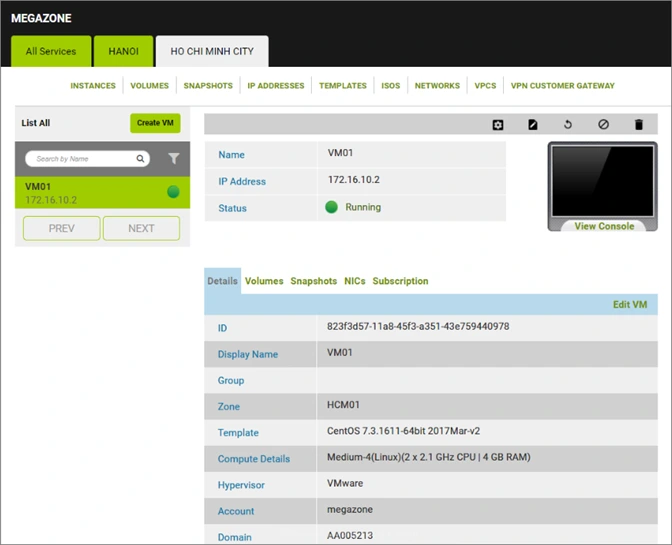672x545 pixels.
Task: Go to VOLUMES section
Action: point(150,86)
